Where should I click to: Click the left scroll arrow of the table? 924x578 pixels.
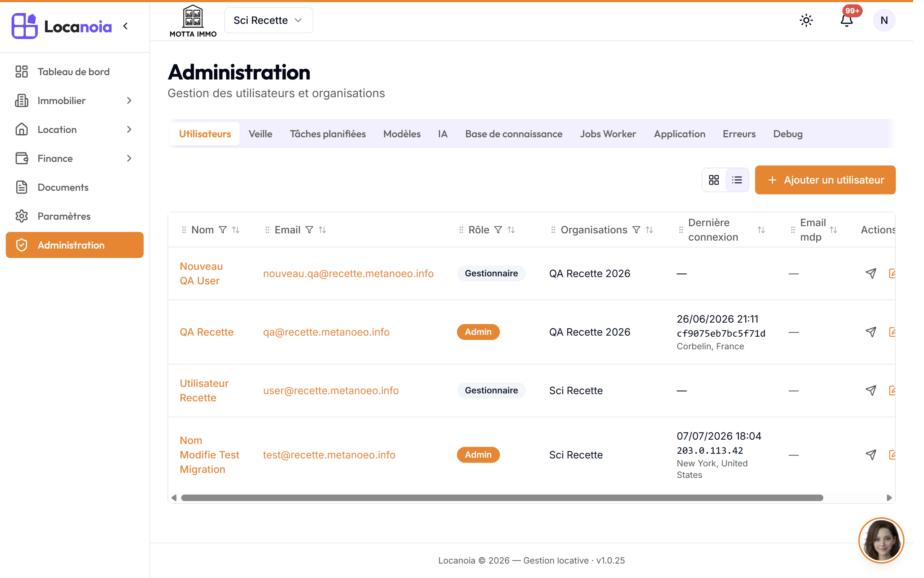pyautogui.click(x=174, y=498)
